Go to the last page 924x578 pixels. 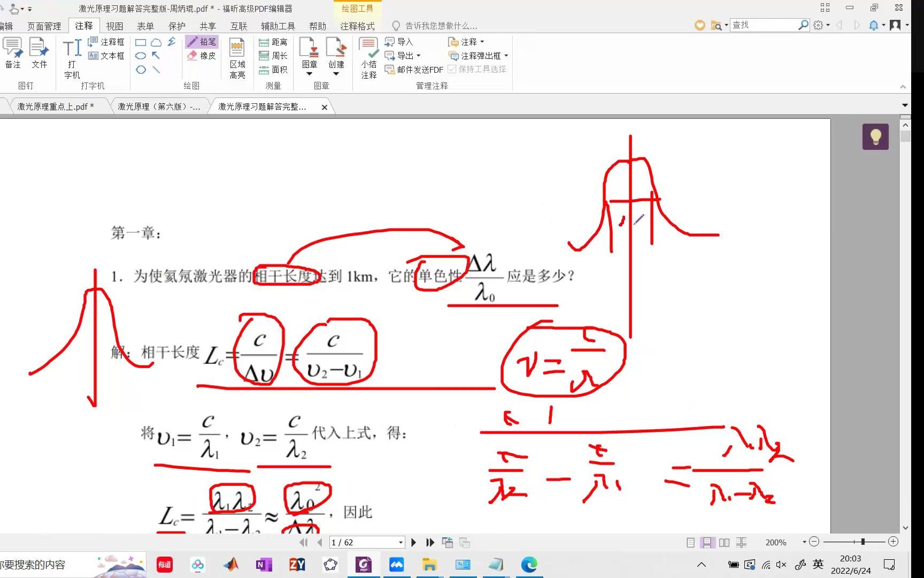click(x=430, y=542)
